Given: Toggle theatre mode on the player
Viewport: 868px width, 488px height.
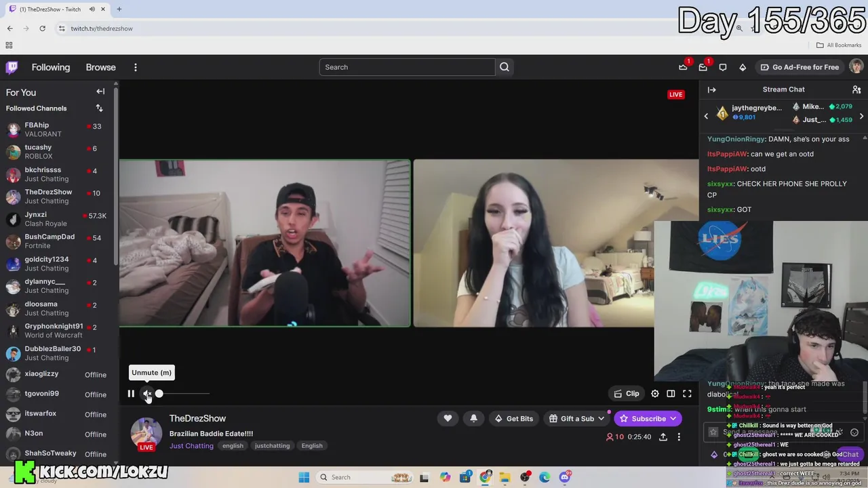Looking at the screenshot, I should pyautogui.click(x=671, y=394).
